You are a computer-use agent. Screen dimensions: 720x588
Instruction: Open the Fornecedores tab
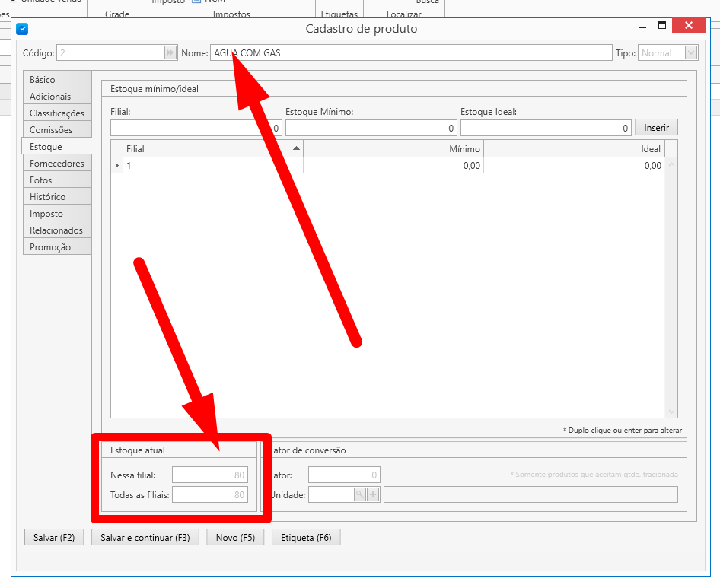(57, 164)
